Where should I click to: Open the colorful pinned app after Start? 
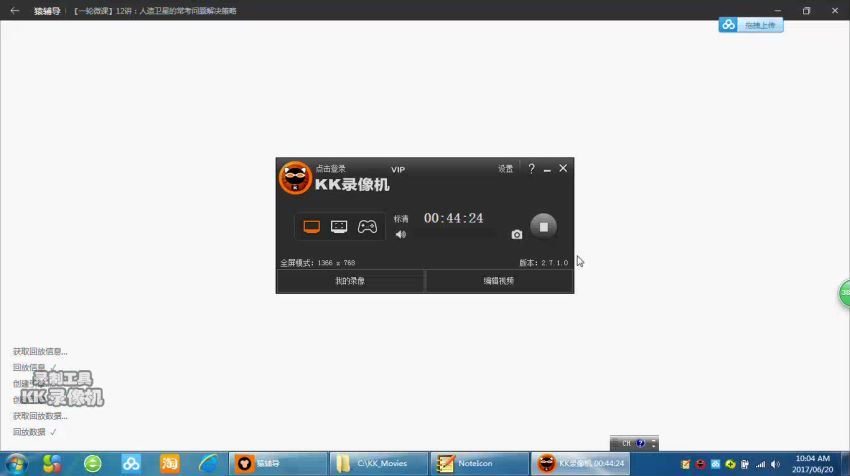tap(52, 464)
